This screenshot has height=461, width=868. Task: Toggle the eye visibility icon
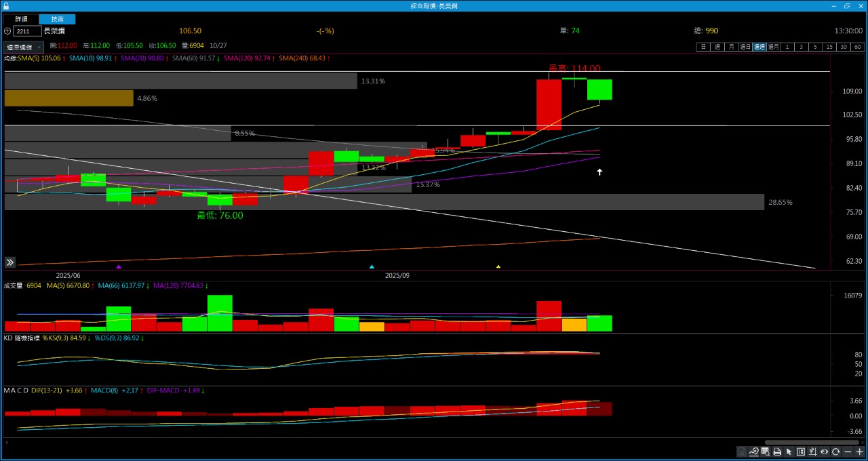tap(825, 452)
